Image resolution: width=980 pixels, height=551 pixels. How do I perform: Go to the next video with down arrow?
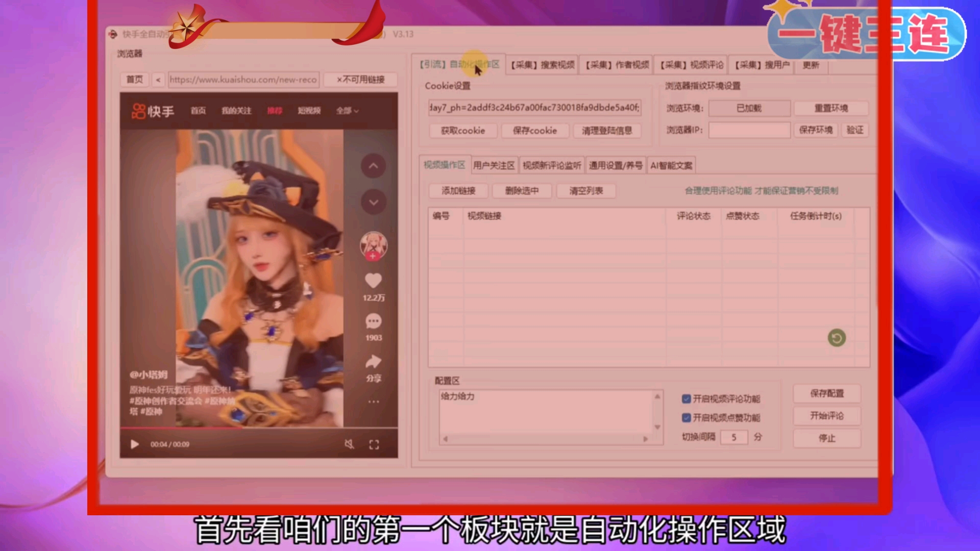tap(373, 202)
